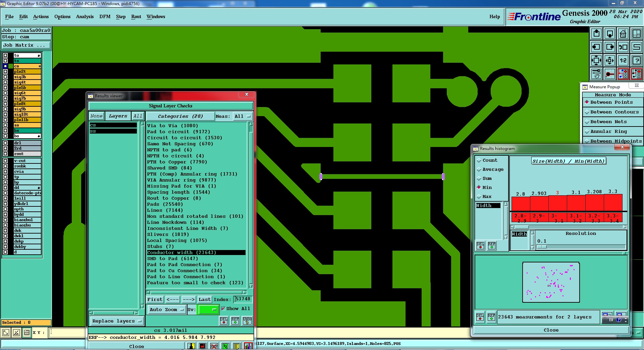Click categories list scroll down arrow
Screen dimensions: 644x350
pyautogui.click(x=251, y=286)
